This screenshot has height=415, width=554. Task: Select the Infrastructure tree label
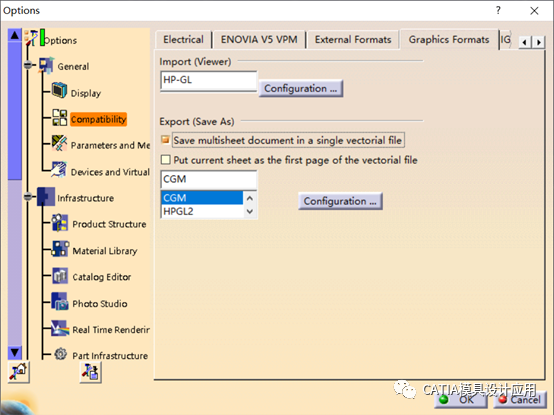(86, 198)
